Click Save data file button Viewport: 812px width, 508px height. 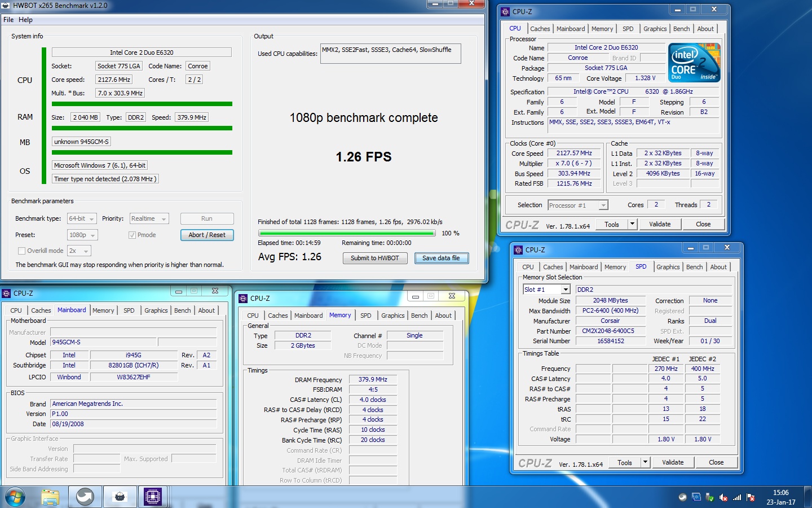[442, 258]
